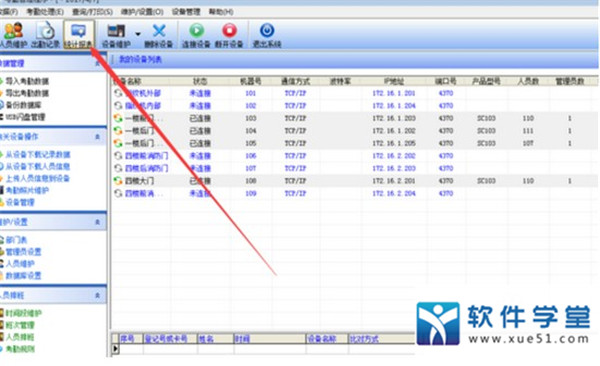Open 考勤规则 in sidebar
The height and width of the screenshot is (366, 600).
click(x=20, y=349)
